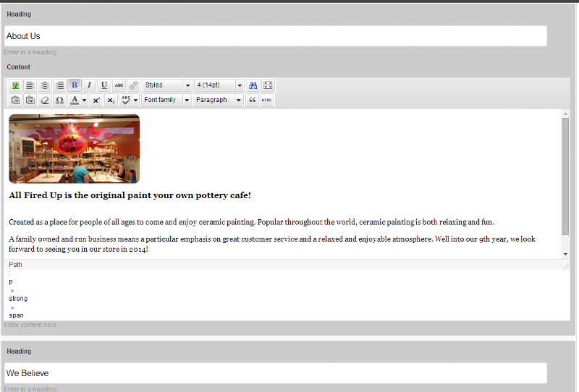Image resolution: width=579 pixels, height=392 pixels.
Task: Align text left
Action: click(x=30, y=85)
